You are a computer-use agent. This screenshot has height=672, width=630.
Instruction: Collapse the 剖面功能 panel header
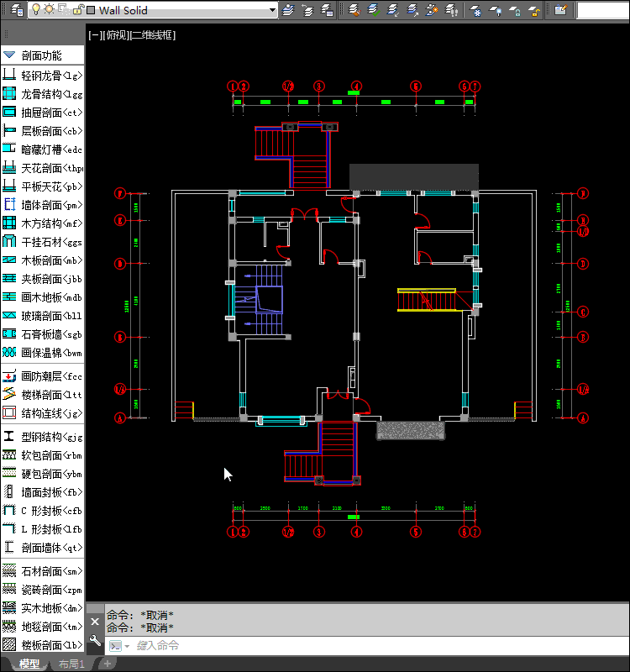click(10, 55)
